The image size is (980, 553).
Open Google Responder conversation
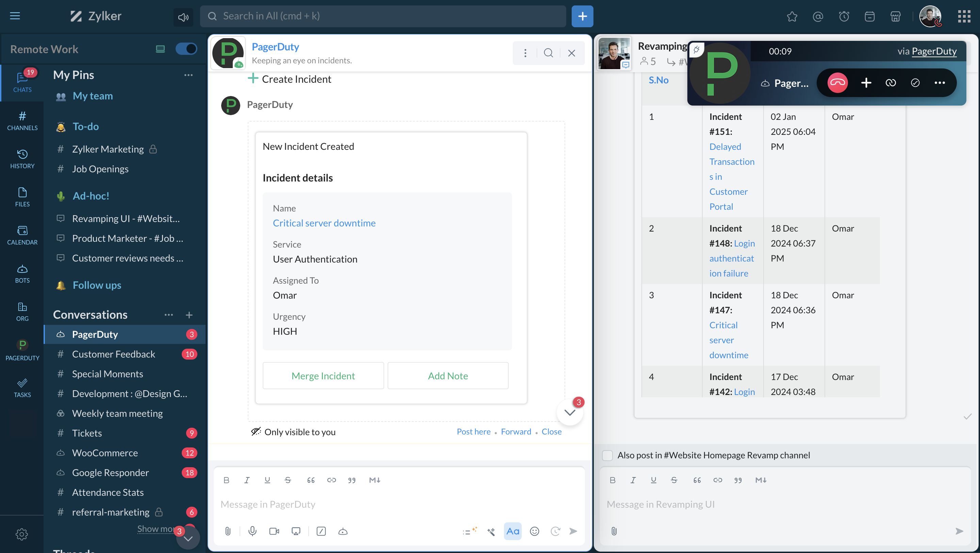(125, 473)
